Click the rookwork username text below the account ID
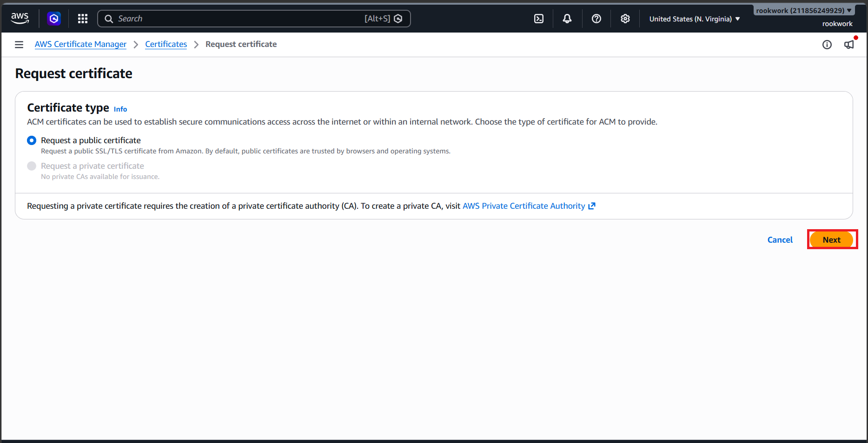 click(837, 24)
